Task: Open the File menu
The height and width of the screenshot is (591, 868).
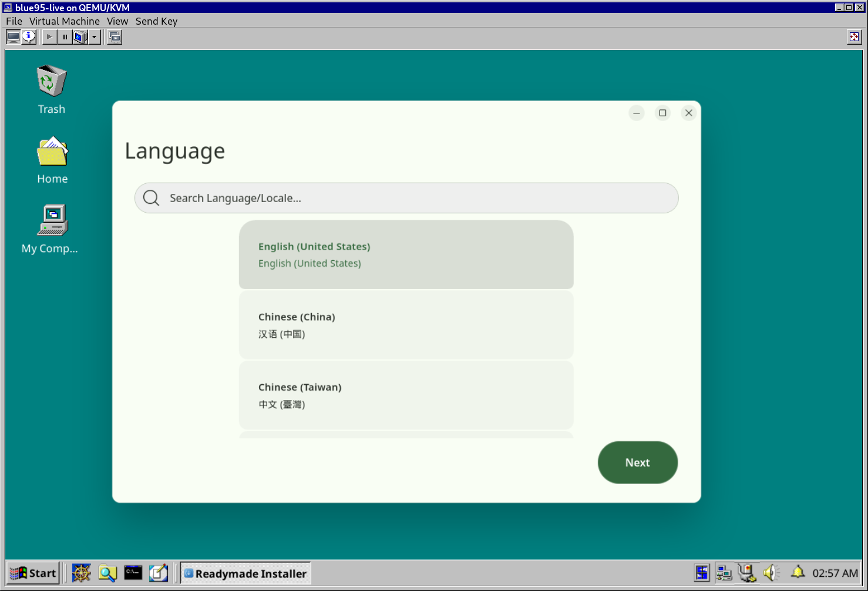Action: click(14, 21)
